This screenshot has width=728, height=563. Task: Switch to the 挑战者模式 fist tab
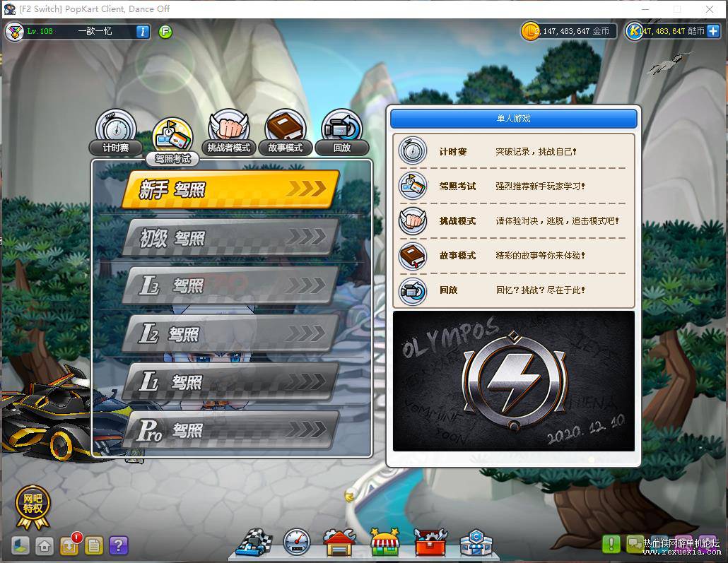coord(229,132)
